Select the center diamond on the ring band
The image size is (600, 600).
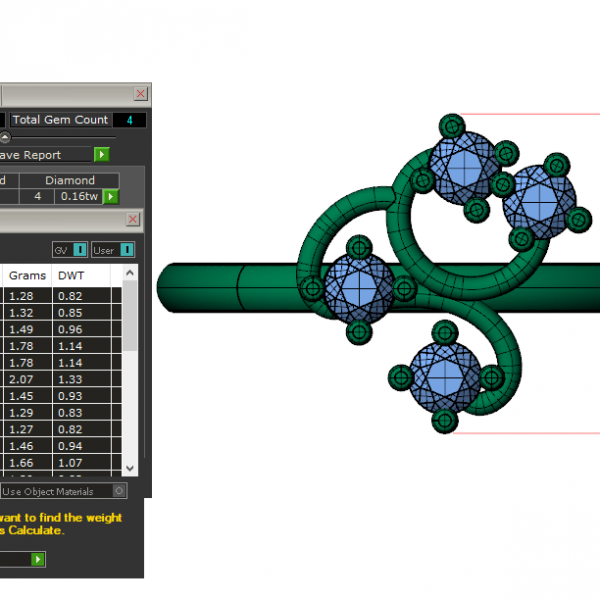(x=357, y=288)
